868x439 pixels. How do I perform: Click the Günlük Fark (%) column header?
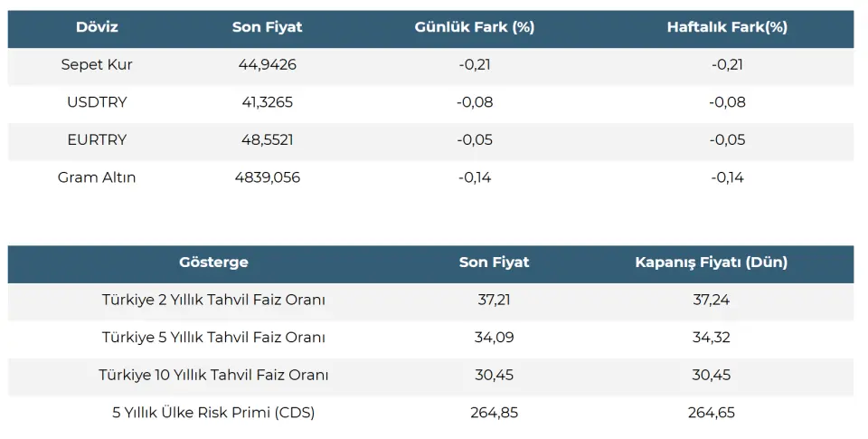pyautogui.click(x=475, y=27)
